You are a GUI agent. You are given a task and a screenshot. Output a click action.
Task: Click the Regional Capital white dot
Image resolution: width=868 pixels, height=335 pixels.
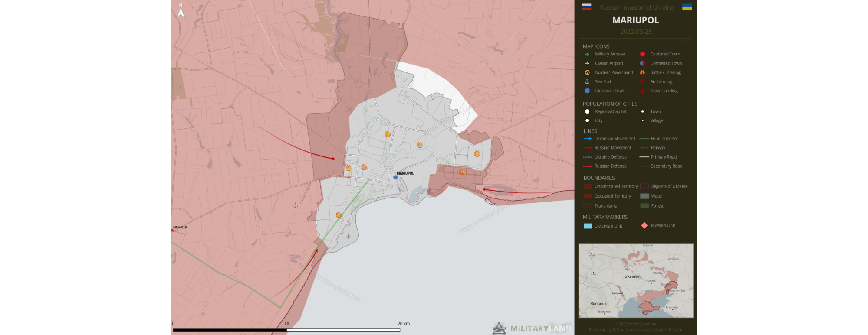coord(587,111)
